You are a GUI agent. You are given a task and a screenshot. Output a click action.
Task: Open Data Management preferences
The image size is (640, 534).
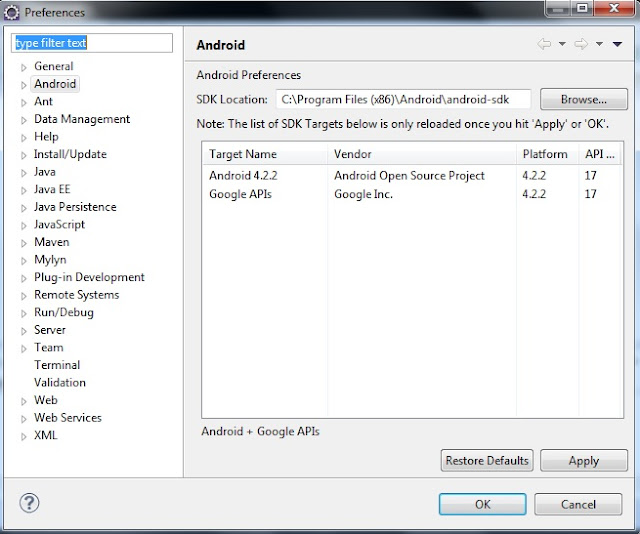pyautogui.click(x=82, y=119)
